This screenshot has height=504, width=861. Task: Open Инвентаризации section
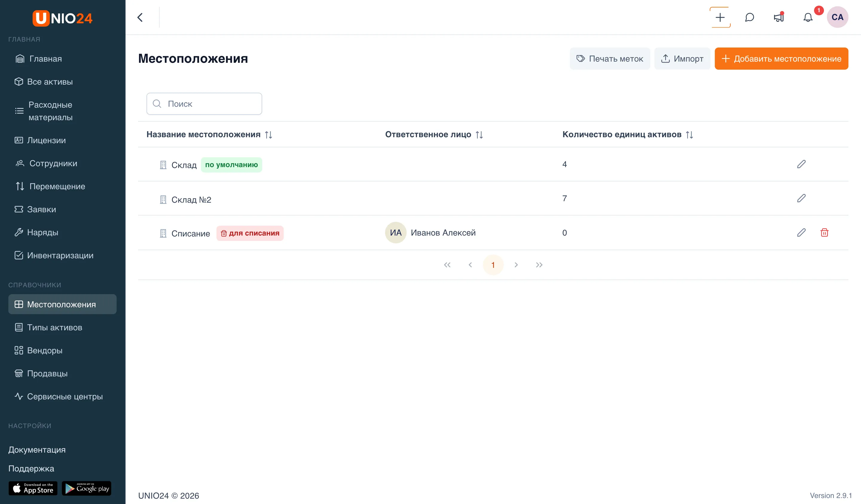[x=62, y=255]
